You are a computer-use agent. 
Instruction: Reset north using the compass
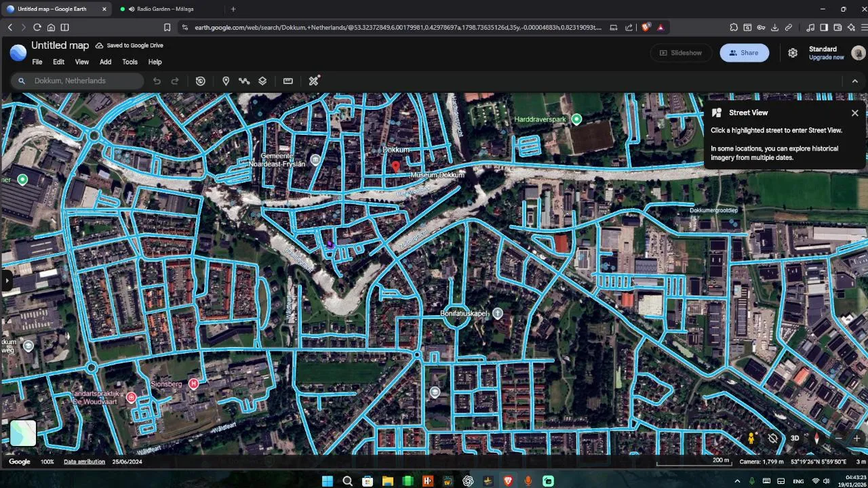(x=816, y=438)
